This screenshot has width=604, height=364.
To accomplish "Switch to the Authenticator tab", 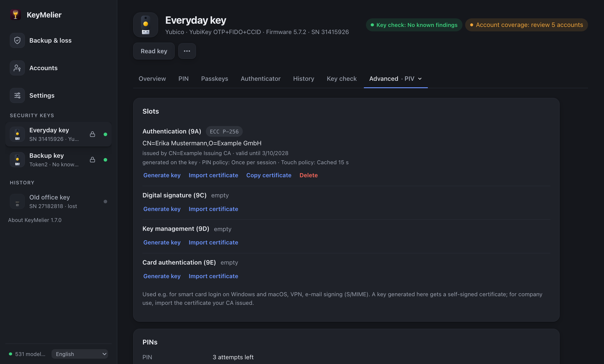I will coord(261,79).
